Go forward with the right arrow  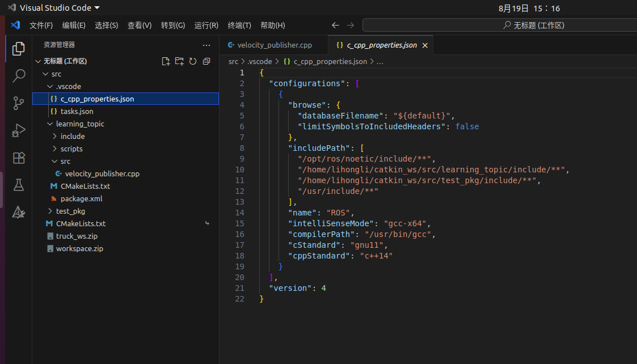click(x=350, y=25)
